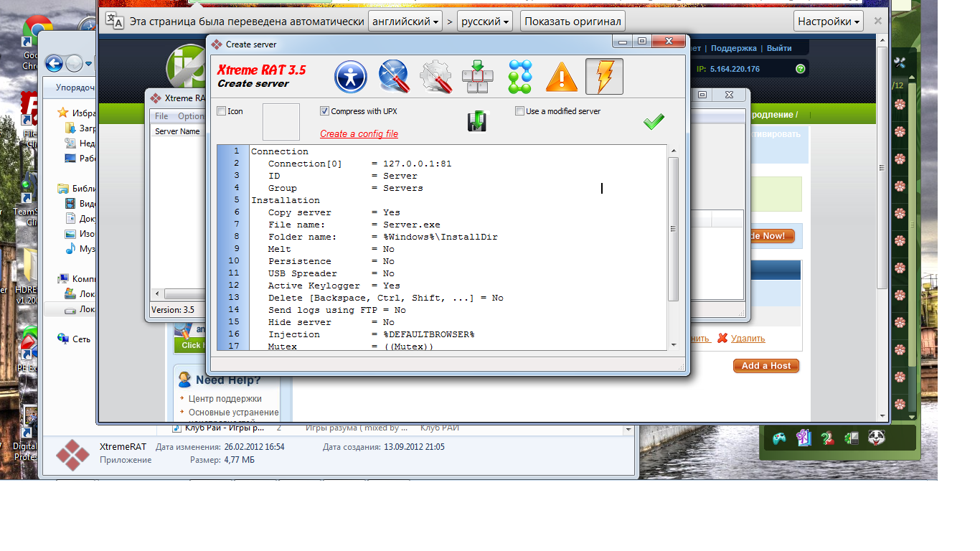Click the 'Hide server = No' line
Image resolution: width=980 pixels, height=551 pixels.
click(x=331, y=322)
